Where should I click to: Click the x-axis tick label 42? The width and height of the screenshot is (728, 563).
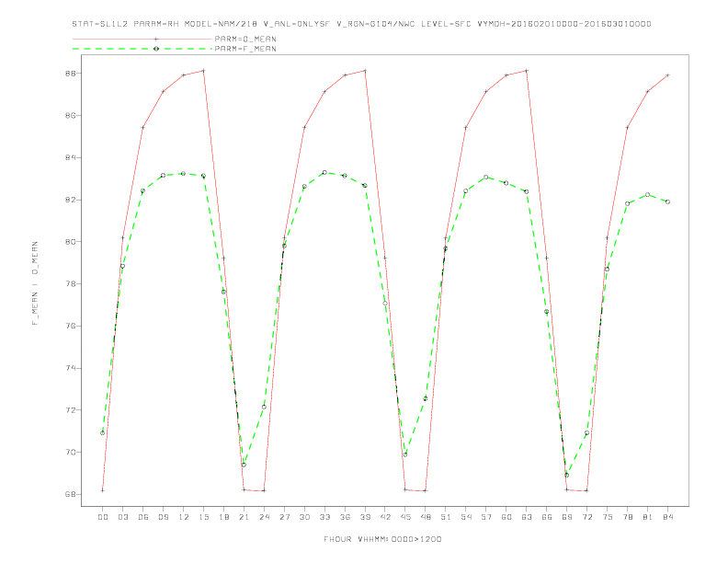click(x=385, y=517)
